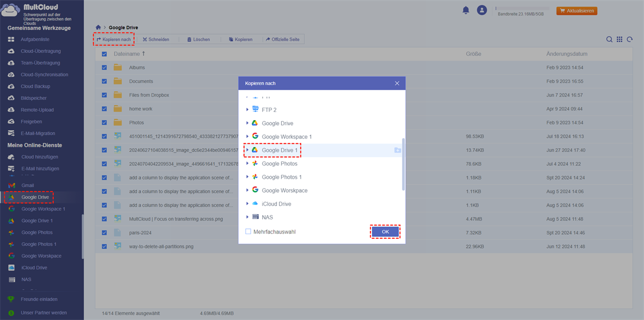Image resolution: width=644 pixels, height=320 pixels.
Task: Click the sidebar vertical scrollbar
Action: [x=83, y=236]
